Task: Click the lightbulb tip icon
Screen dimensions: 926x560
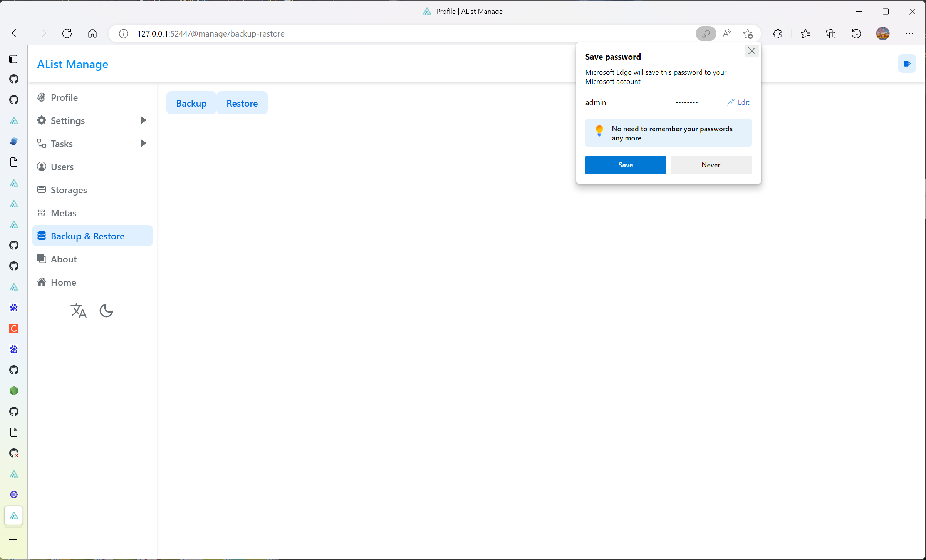Action: point(599,130)
